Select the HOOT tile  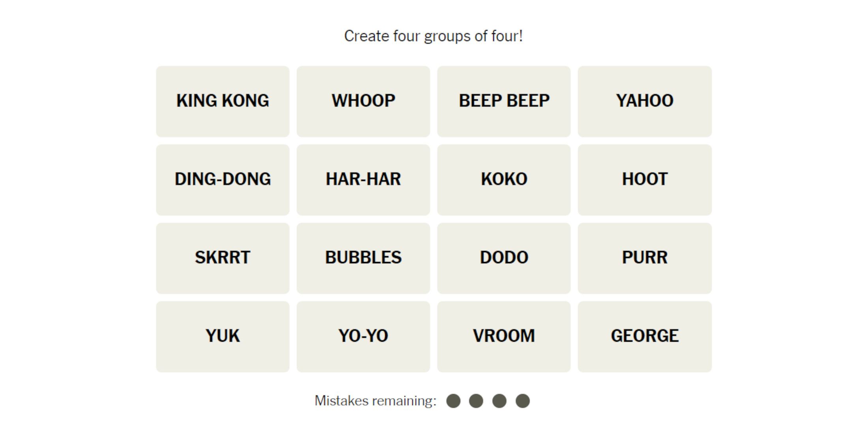point(645,180)
